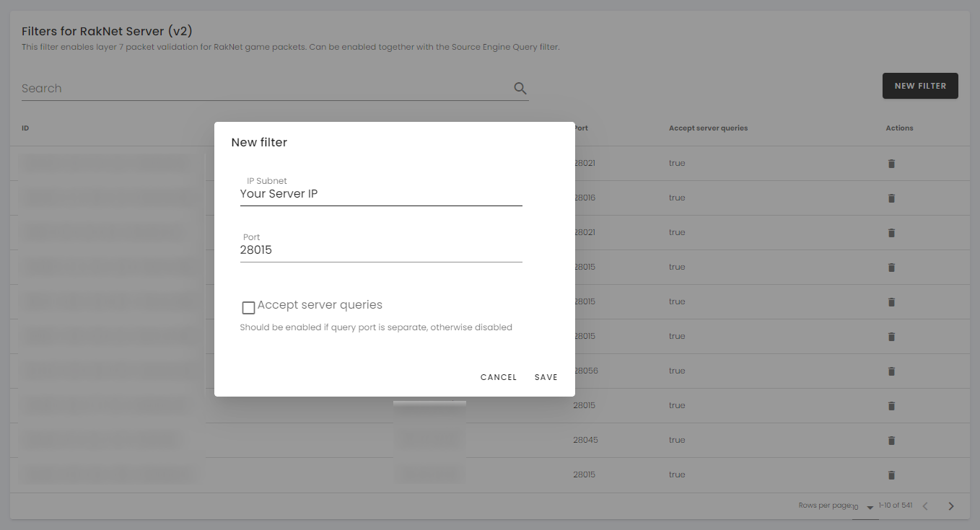Save the new filter

tap(546, 377)
